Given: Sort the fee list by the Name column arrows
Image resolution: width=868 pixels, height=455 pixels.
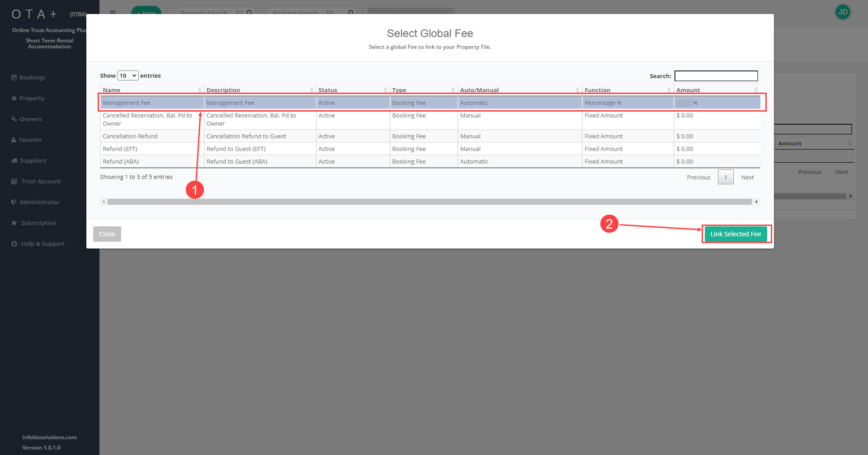Looking at the screenshot, I should (x=199, y=90).
